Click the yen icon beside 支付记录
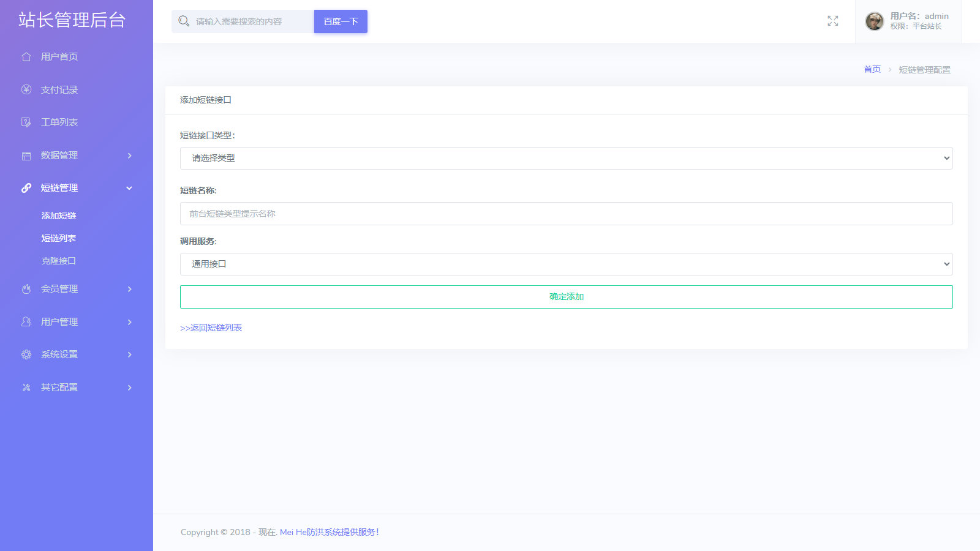 tap(26, 90)
